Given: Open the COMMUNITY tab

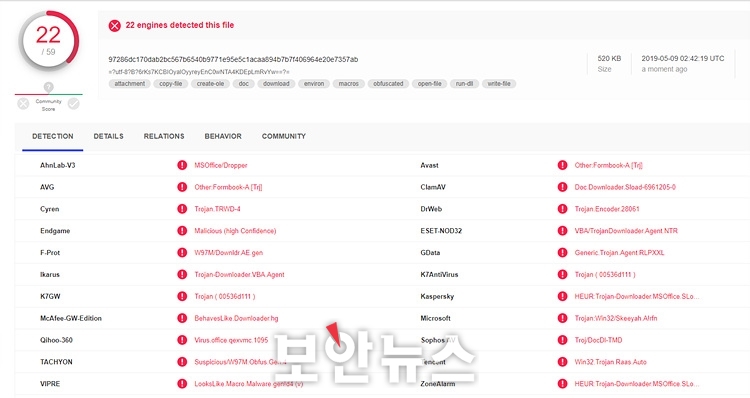Looking at the screenshot, I should tap(284, 136).
